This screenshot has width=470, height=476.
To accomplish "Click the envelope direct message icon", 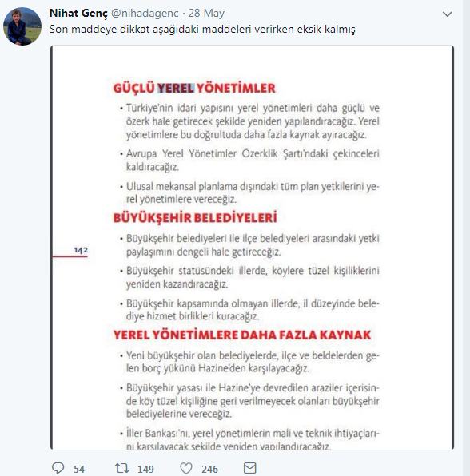I will (250, 468).
